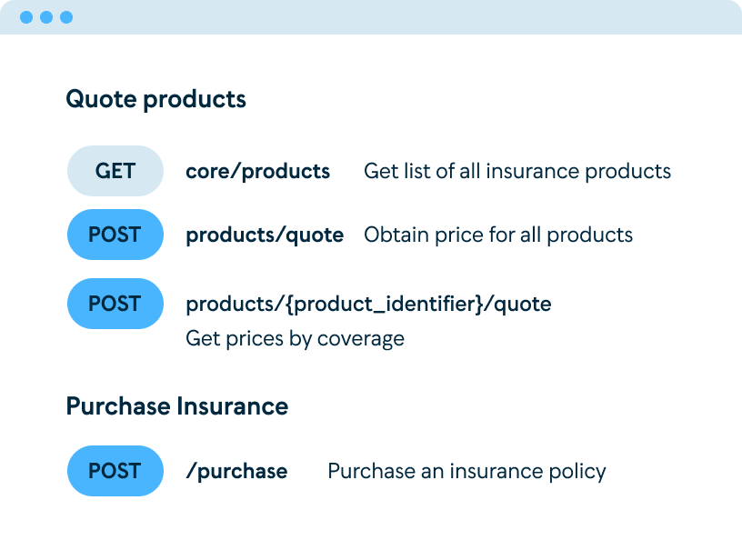The height and width of the screenshot is (560, 742).
Task: Select the "Get prices by coverage" description
Action: tap(295, 339)
